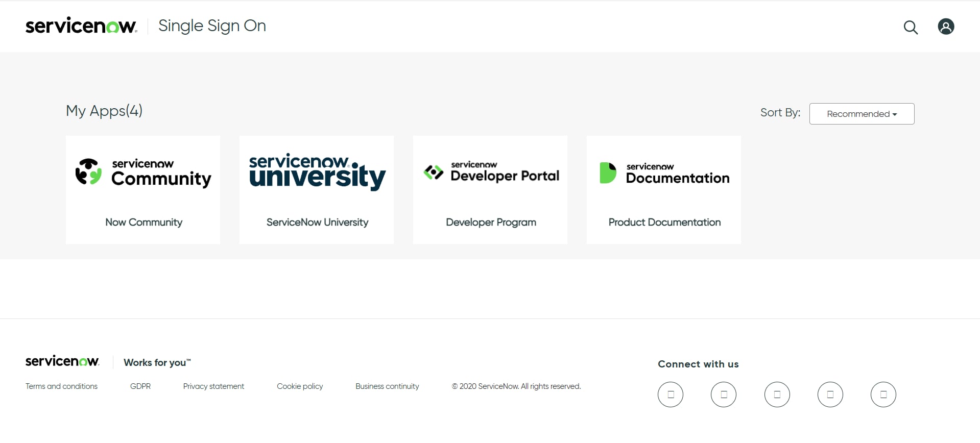This screenshot has width=980, height=443.
Task: Expand the Recommended sort dropdown
Action: click(x=862, y=114)
